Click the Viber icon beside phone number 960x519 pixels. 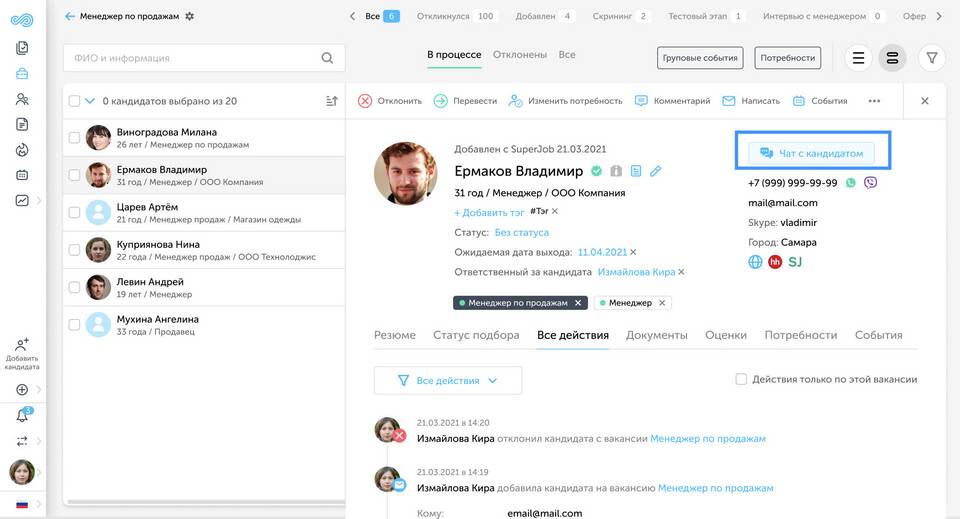870,183
